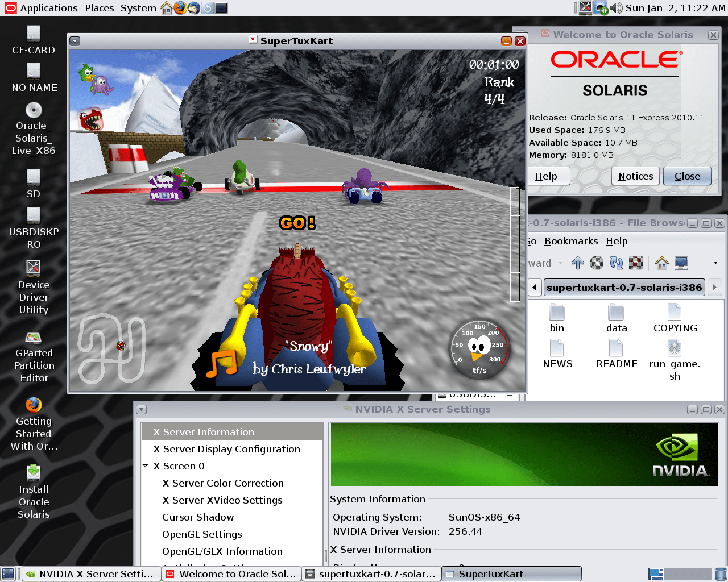Select OpenGL Settings in NVIDIA tree
The image size is (728, 582).
pos(231,534)
